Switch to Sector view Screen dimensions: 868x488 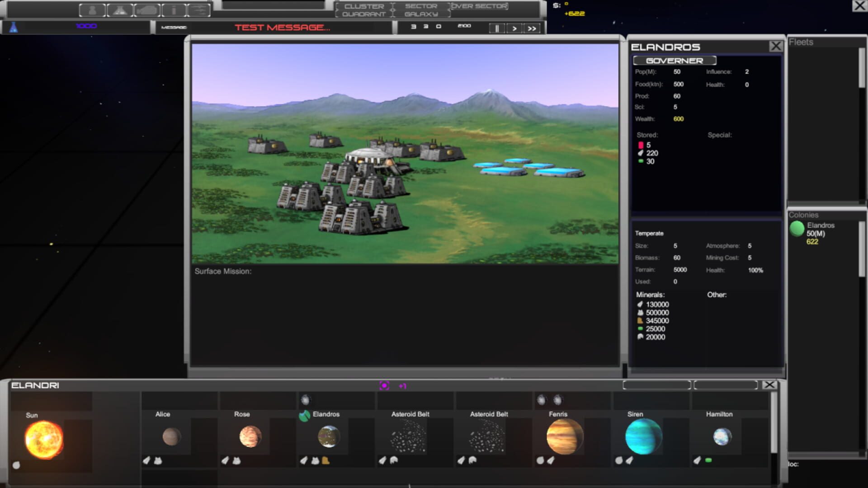(420, 6)
